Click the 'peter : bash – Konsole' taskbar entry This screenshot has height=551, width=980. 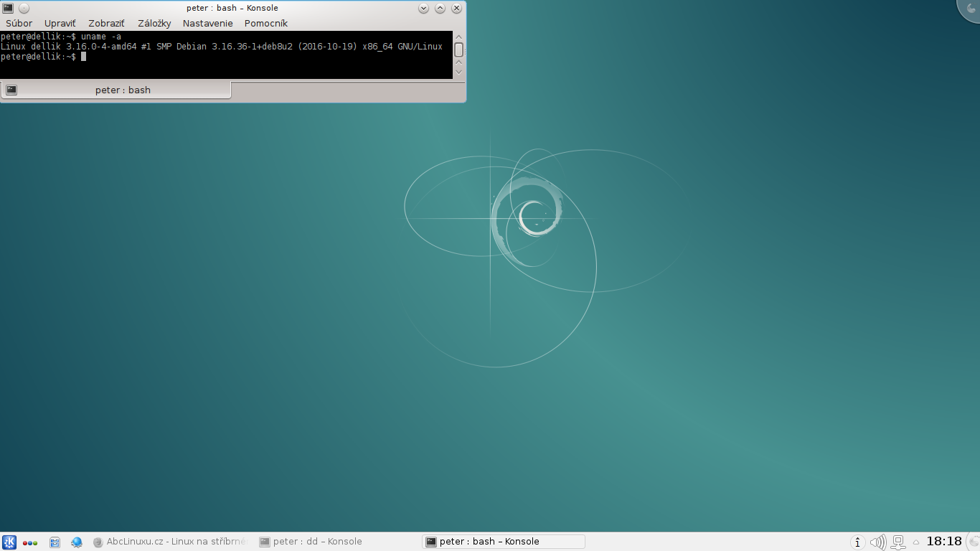pos(504,542)
